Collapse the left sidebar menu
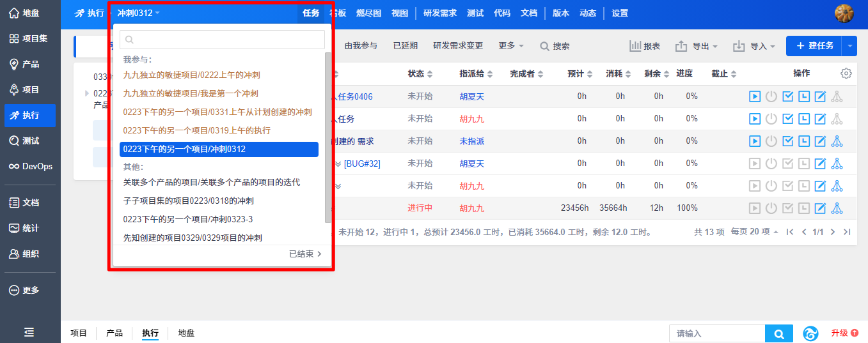868x343 pixels. (x=29, y=332)
